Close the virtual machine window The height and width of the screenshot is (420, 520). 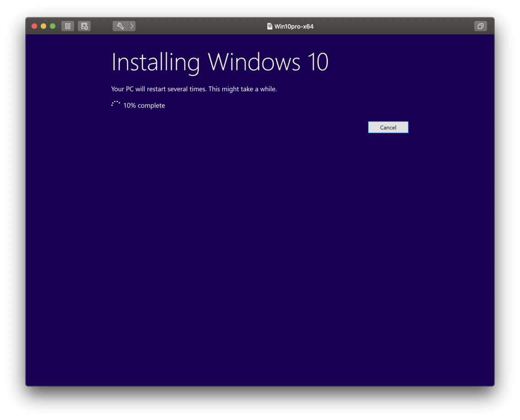[34, 26]
